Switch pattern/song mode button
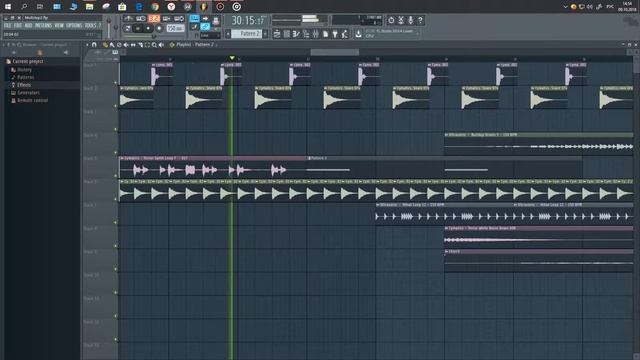This screenshot has height=360, width=640. pyautogui.click(x=128, y=28)
